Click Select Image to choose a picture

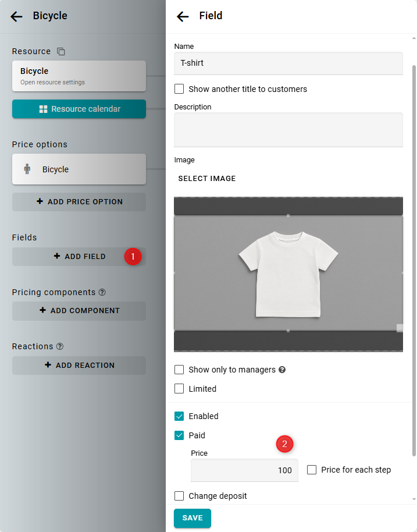(x=207, y=179)
